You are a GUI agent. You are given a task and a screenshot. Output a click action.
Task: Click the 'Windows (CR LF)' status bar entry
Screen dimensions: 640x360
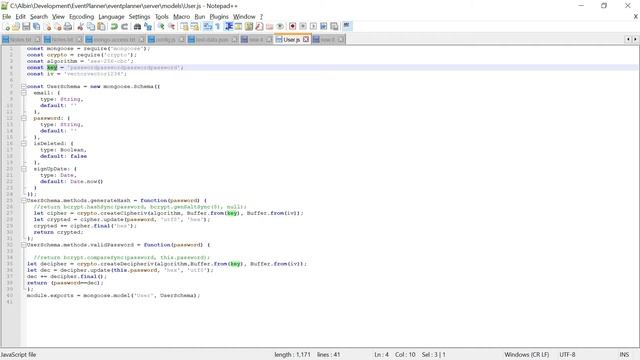tap(527, 355)
